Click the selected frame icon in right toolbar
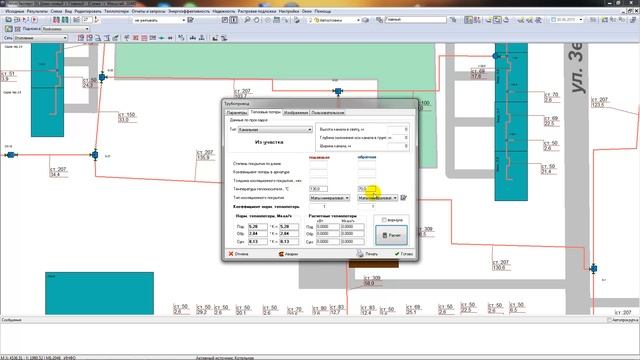 click(x=497, y=20)
